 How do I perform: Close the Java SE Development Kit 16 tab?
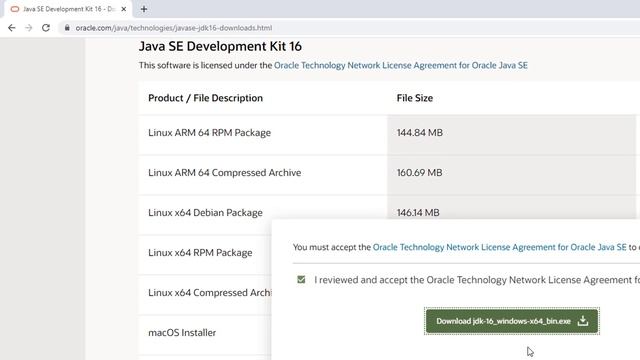pyautogui.click(x=124, y=9)
